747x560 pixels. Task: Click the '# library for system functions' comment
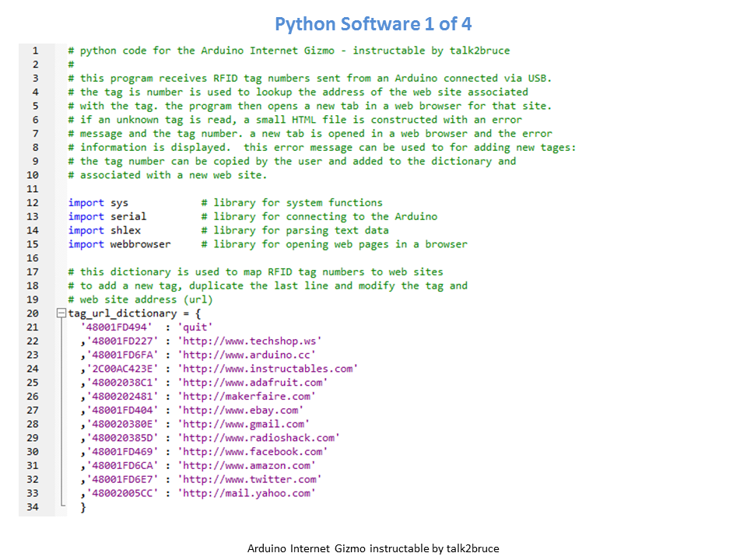tap(292, 203)
